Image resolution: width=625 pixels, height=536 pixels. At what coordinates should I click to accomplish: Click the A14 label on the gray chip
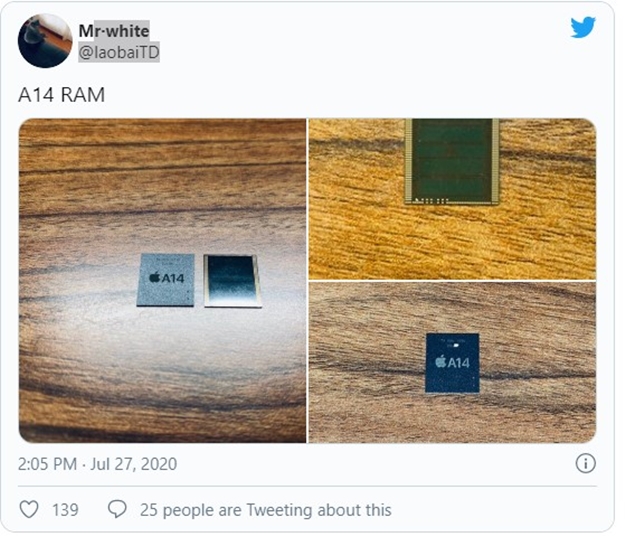click(173, 277)
